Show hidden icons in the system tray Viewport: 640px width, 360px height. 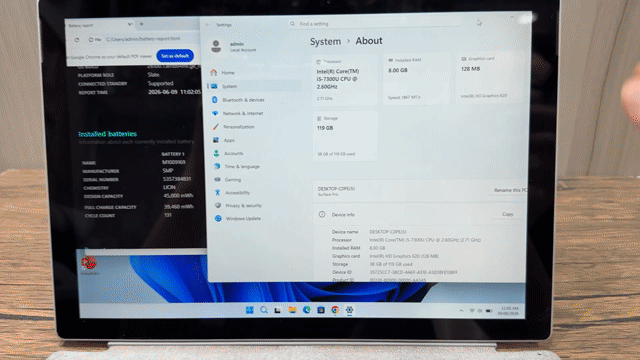461,311
